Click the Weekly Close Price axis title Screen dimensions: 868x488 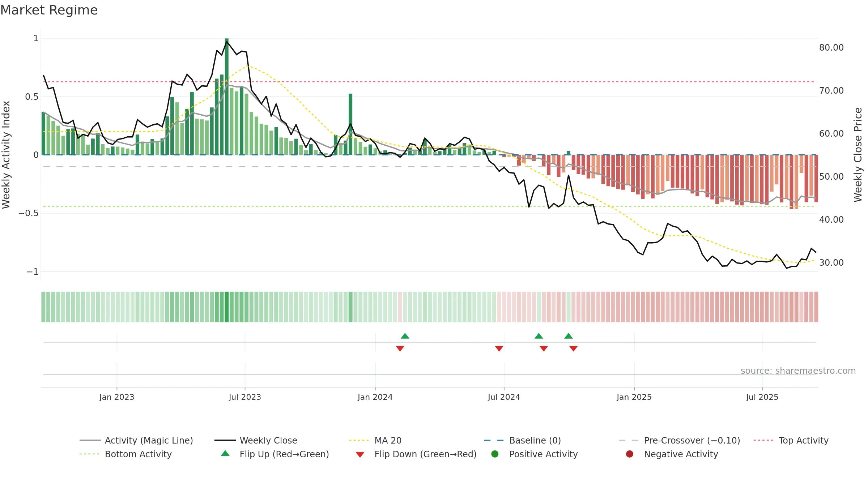pyautogui.click(x=858, y=155)
